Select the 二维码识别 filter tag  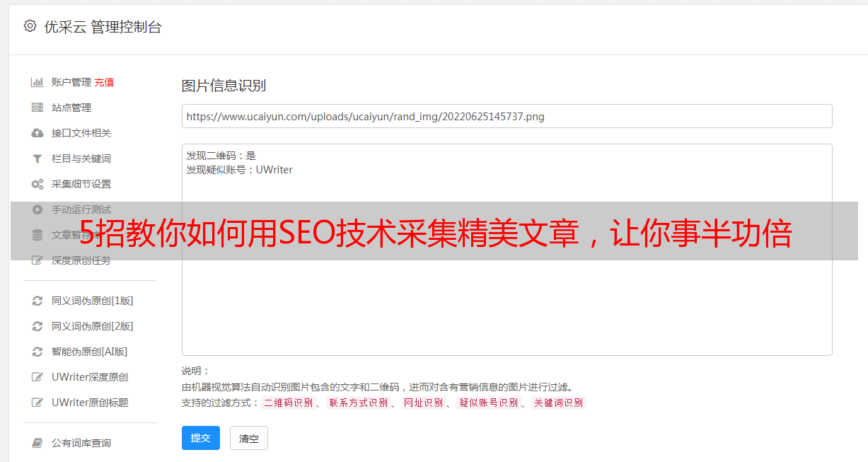(289, 403)
